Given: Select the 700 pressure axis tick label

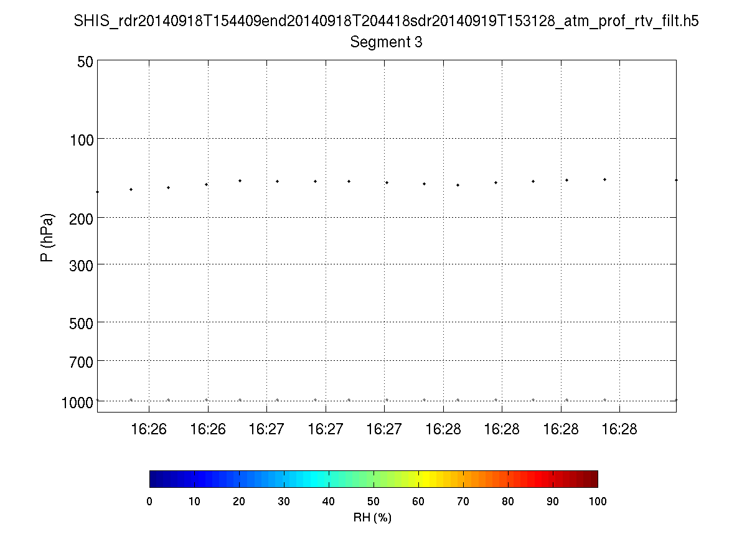Looking at the screenshot, I should pyautogui.click(x=77, y=361).
